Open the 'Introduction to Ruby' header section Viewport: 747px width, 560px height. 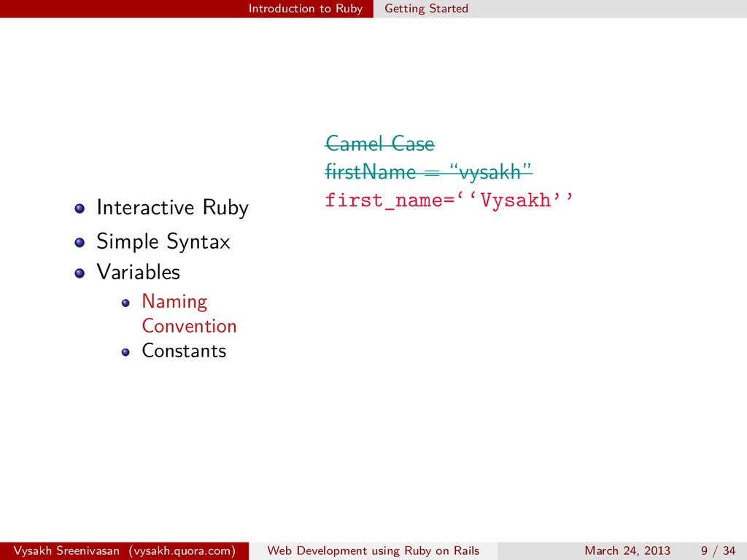click(x=306, y=9)
